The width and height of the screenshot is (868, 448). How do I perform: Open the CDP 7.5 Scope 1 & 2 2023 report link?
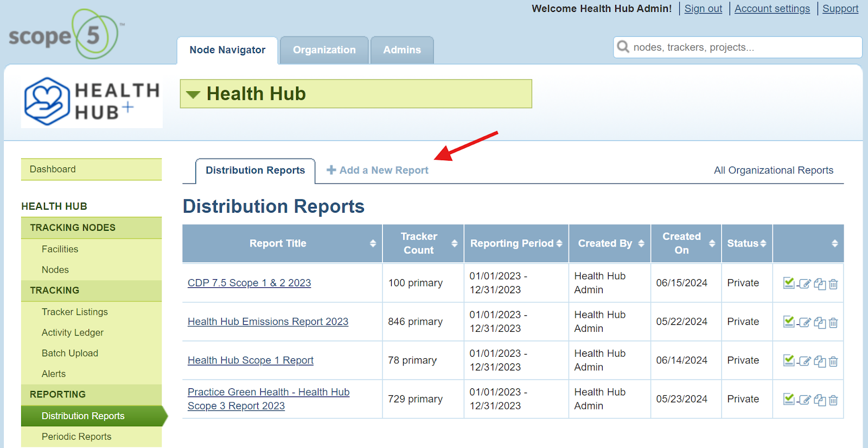[x=249, y=283]
